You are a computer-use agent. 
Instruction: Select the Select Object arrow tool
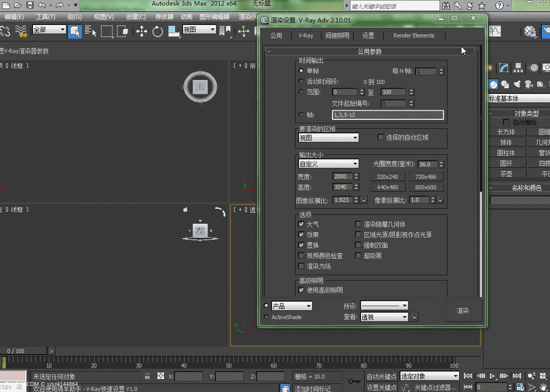click(x=75, y=31)
